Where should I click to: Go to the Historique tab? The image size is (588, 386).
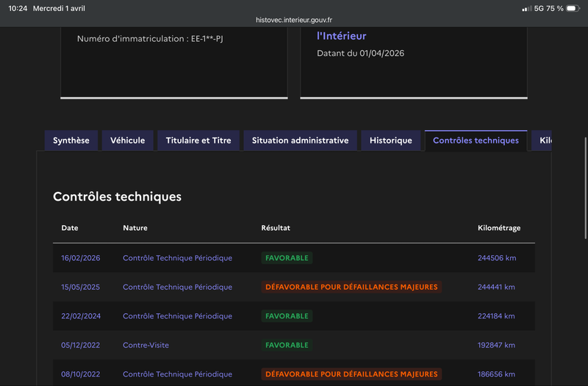click(x=391, y=140)
